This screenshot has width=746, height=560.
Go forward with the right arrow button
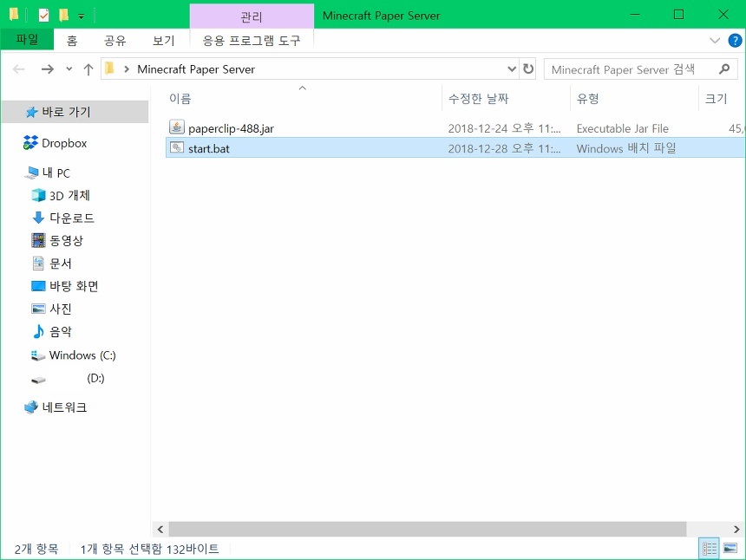tap(48, 69)
